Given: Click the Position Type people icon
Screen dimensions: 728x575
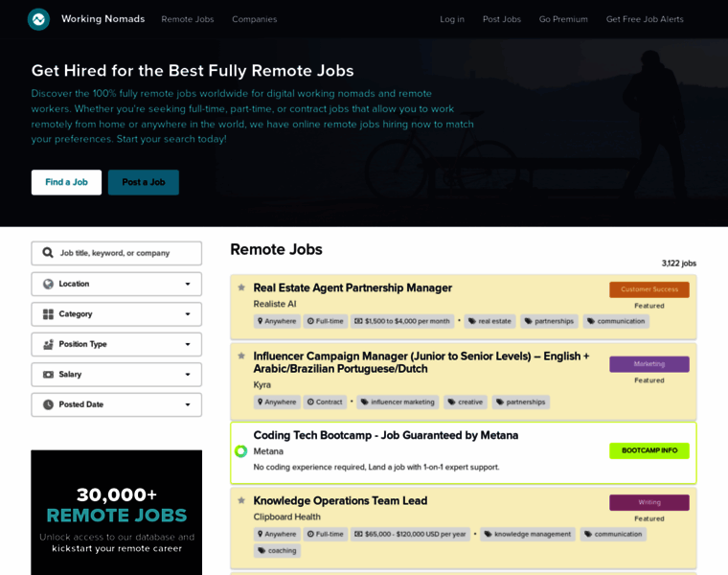Looking at the screenshot, I should 48,344.
